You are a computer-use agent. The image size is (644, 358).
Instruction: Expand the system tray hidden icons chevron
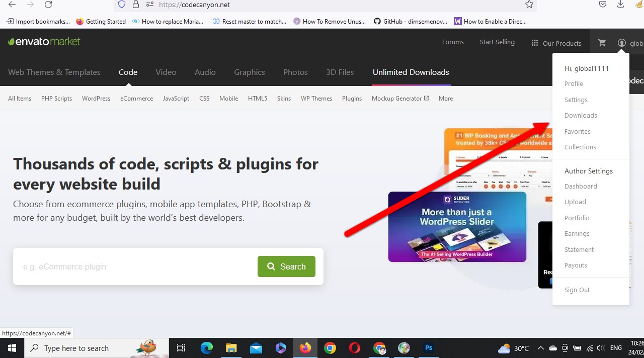(540, 348)
